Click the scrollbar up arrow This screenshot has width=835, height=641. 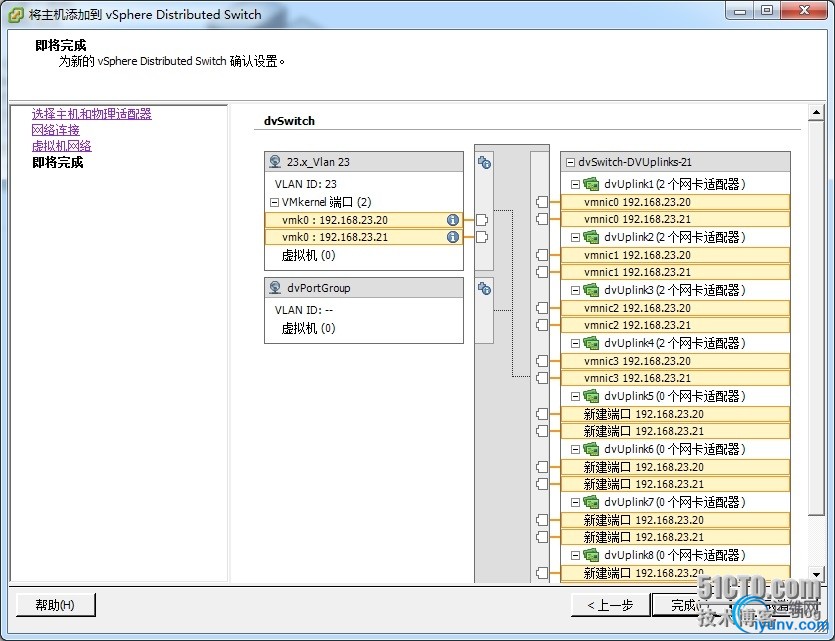point(816,112)
